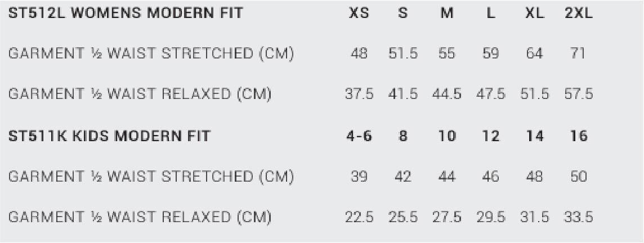Viewport: 644px width, 243px height.
Task: Select womens stretched waist value 71
Action: tap(578, 54)
